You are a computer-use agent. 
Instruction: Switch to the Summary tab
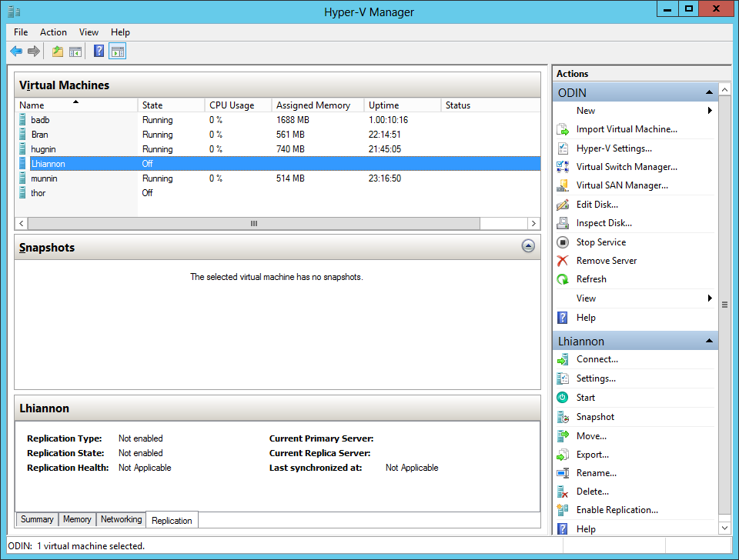point(37,519)
